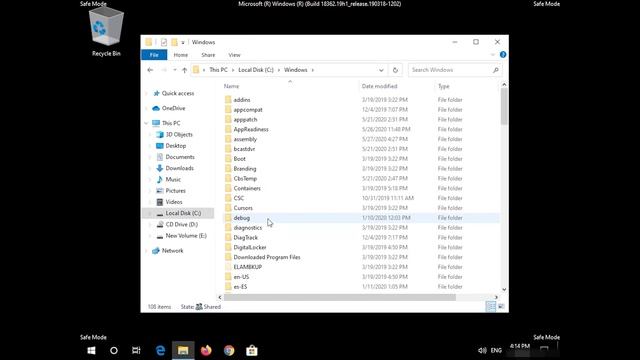Open Microsoft Store from taskbar
Viewport: 640px width, 360px height.
point(252,350)
